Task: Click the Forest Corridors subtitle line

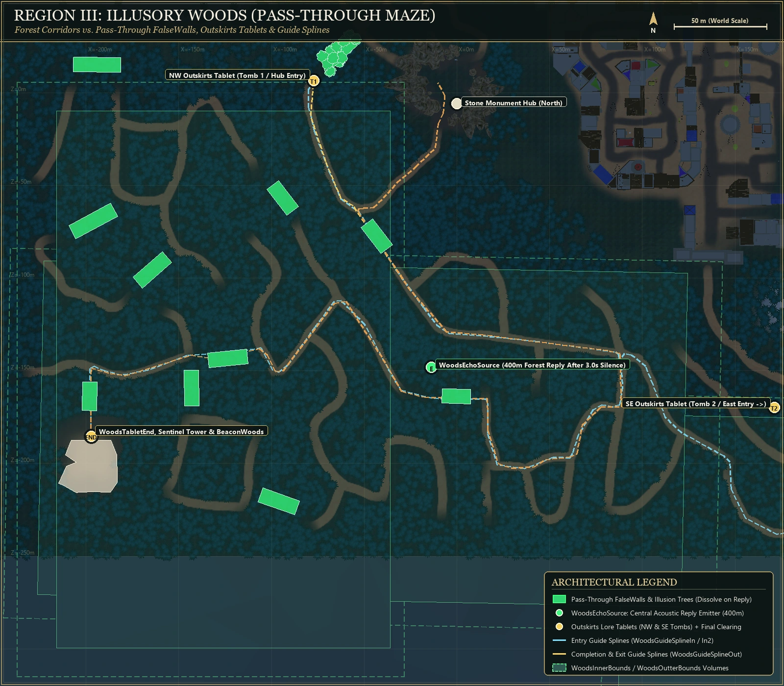Action: coord(172,30)
